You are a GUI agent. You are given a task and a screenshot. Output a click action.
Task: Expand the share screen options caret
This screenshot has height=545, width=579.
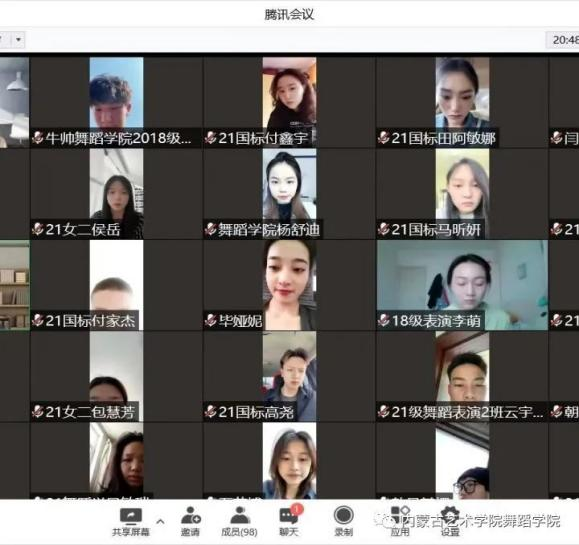160,522
